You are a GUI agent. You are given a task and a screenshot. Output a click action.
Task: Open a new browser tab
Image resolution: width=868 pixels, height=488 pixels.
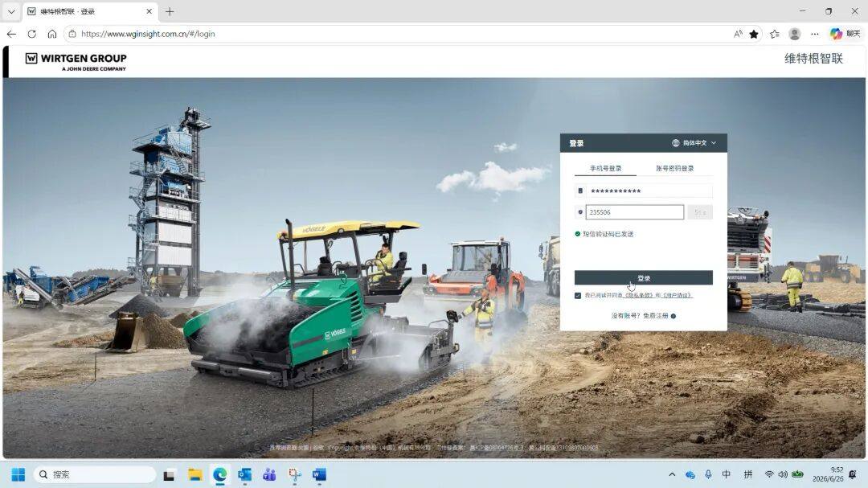[170, 11]
